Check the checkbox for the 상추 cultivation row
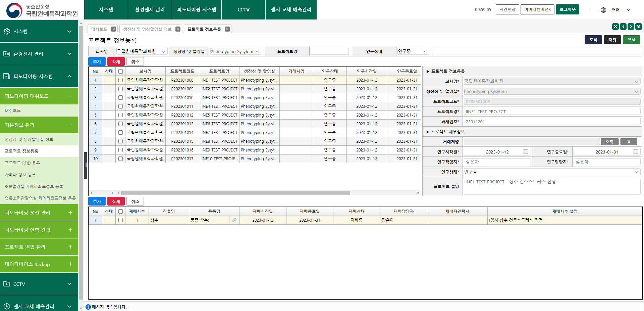Viewport: 644px width, 311px height. point(120,220)
